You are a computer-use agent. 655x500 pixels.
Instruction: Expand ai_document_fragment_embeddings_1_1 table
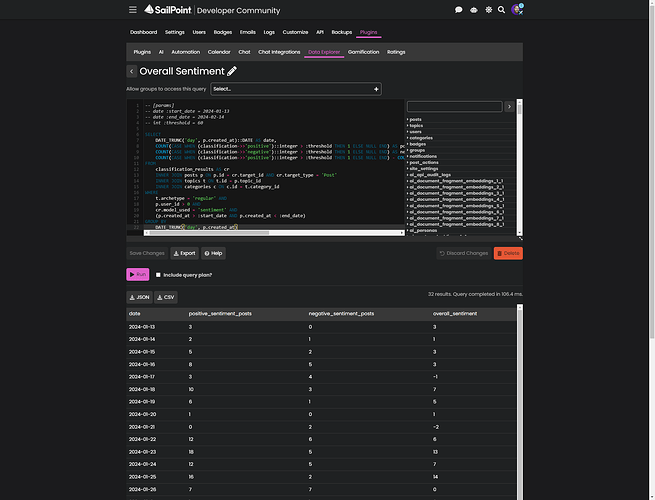click(x=455, y=181)
